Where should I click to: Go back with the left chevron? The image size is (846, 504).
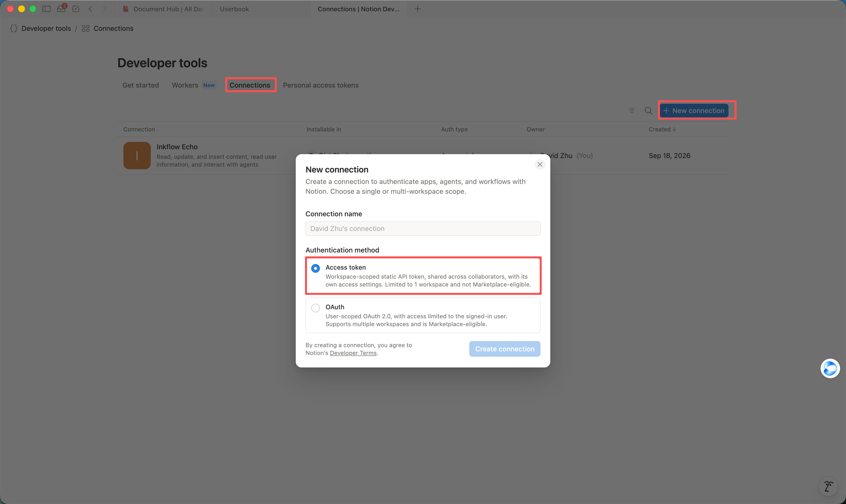pos(90,9)
